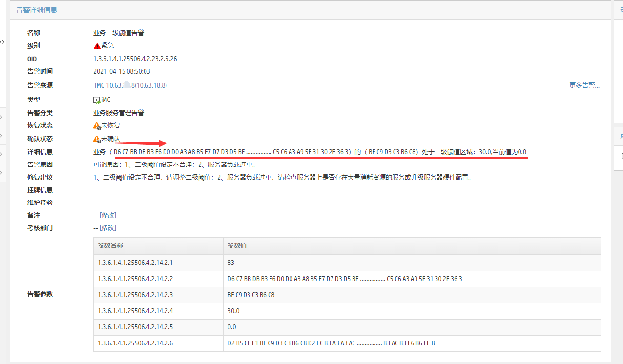
Task: Click the 告警参数 field label
Action: click(40, 294)
